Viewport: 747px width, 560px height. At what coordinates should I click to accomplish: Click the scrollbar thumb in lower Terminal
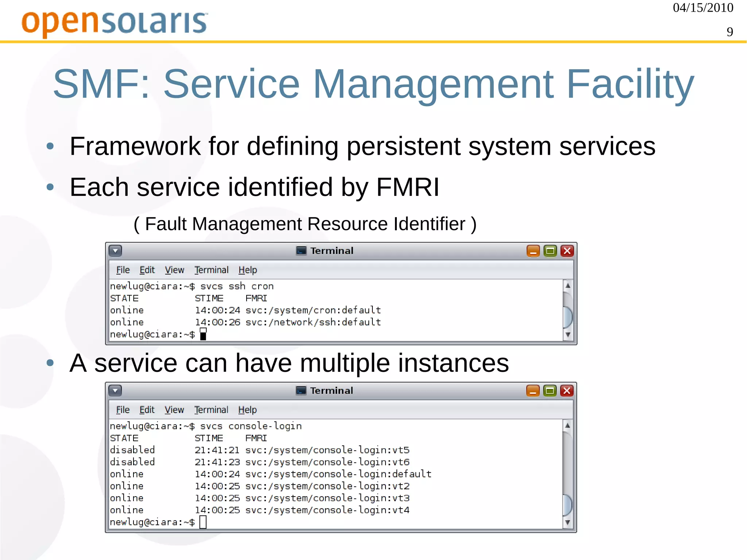coord(568,505)
